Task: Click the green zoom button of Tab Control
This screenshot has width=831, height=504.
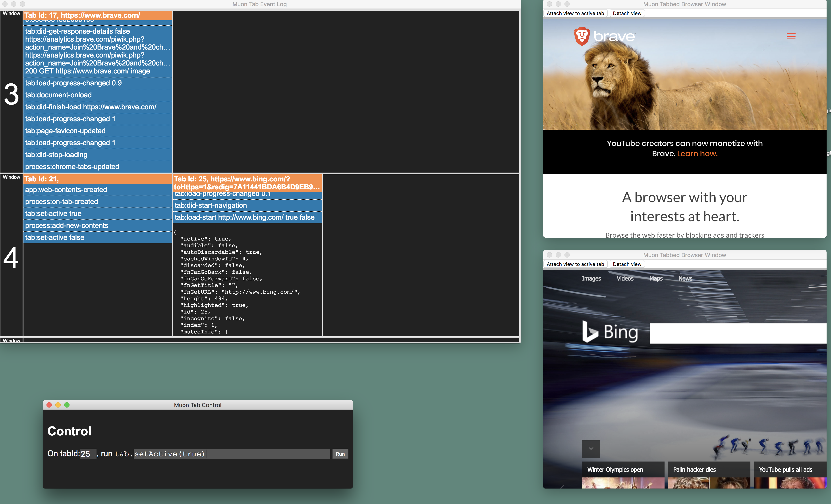Action: [67, 405]
